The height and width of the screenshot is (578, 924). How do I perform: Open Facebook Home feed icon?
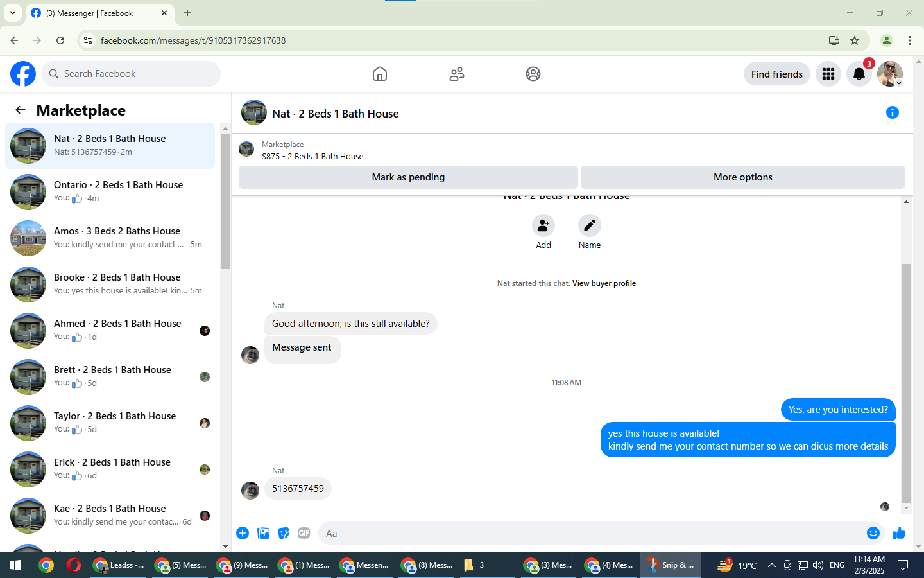click(380, 74)
